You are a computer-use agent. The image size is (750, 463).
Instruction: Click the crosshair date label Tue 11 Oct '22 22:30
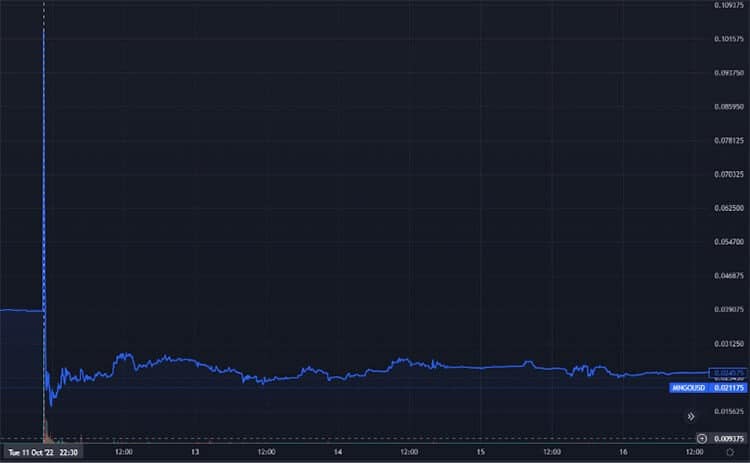point(43,452)
